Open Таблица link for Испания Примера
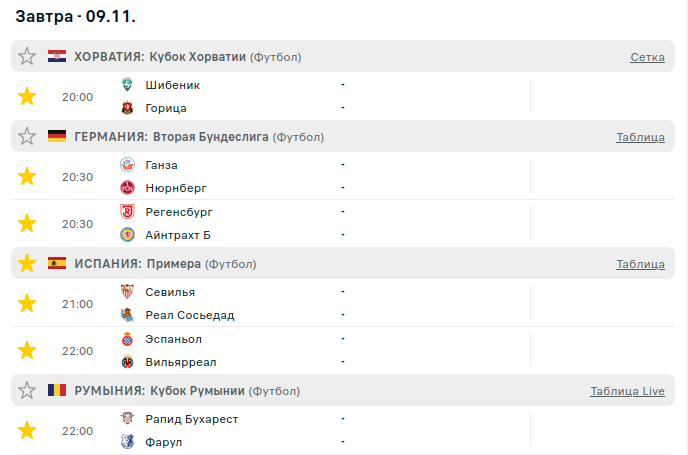Image resolution: width=688 pixels, height=455 pixels. pos(640,264)
